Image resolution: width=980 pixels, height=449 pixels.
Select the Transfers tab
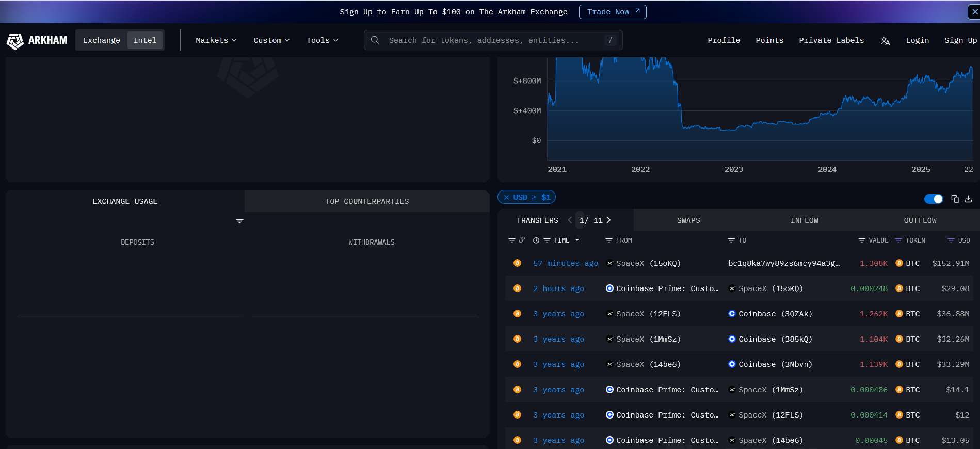coord(537,220)
